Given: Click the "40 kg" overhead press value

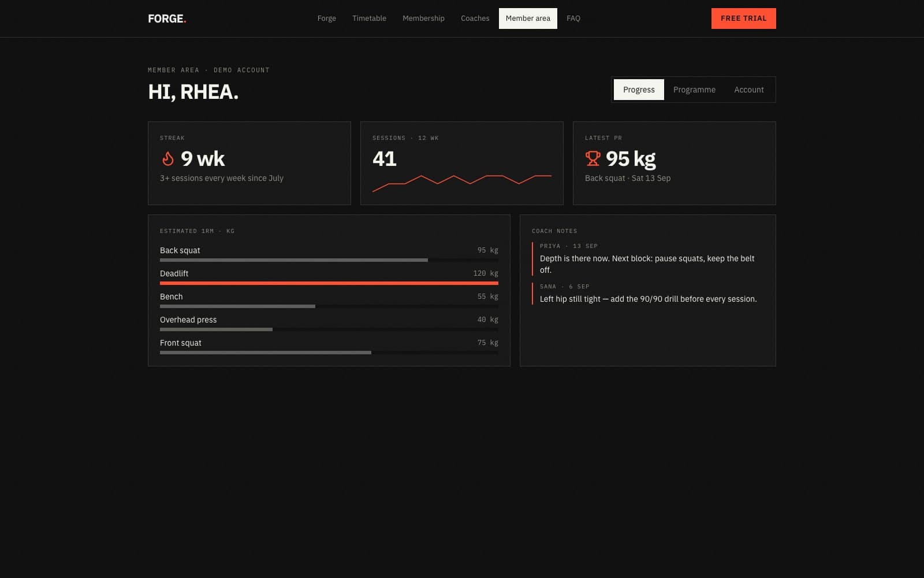Looking at the screenshot, I should pos(488,320).
